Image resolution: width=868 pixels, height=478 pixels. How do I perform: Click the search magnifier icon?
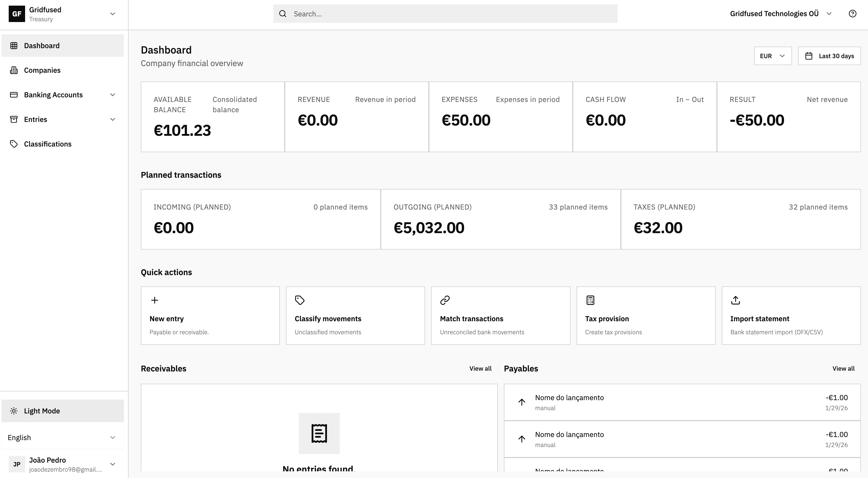pyautogui.click(x=283, y=14)
